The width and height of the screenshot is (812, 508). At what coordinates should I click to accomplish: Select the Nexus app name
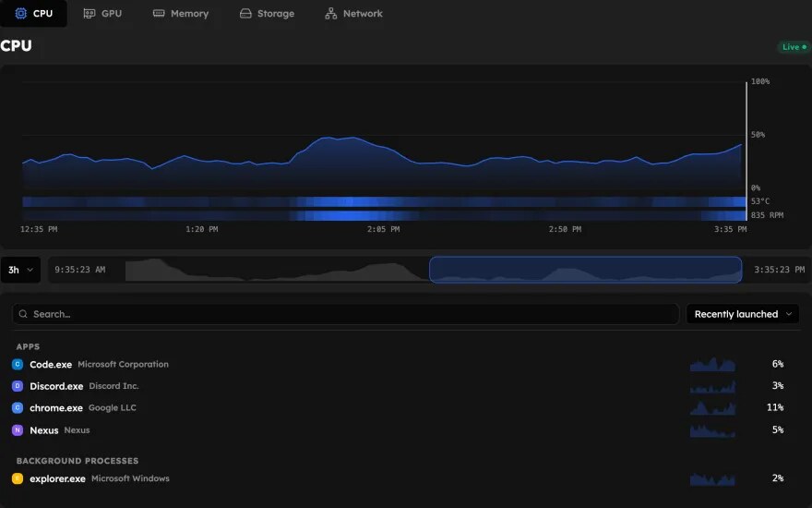(44, 430)
